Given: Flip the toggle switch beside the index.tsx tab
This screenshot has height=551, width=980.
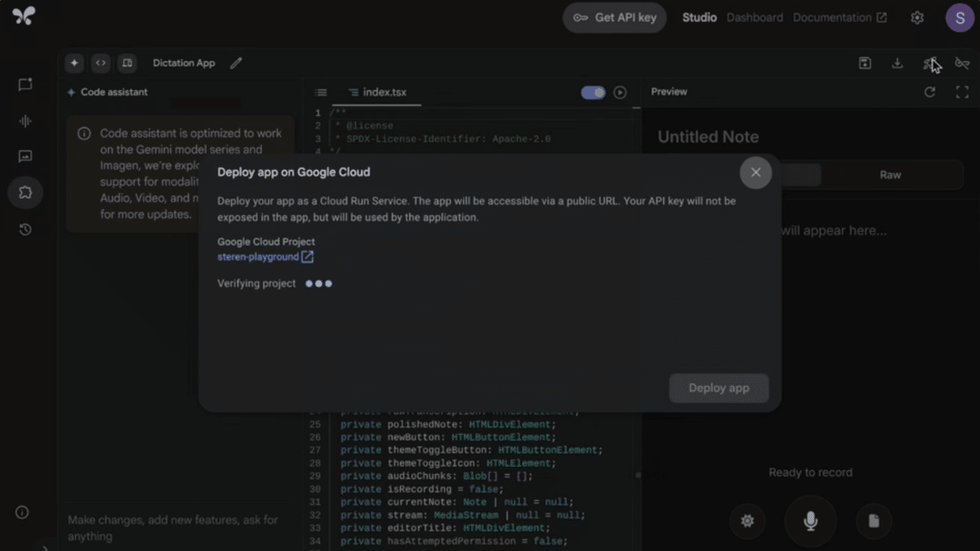Looking at the screenshot, I should [594, 92].
